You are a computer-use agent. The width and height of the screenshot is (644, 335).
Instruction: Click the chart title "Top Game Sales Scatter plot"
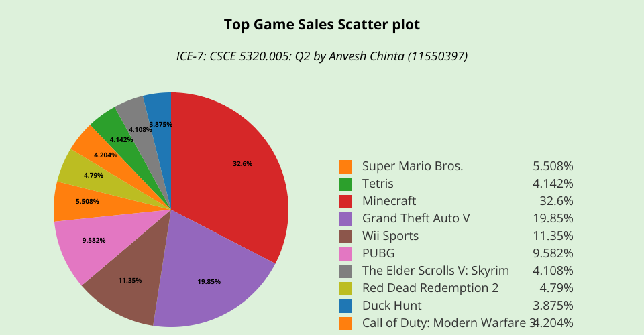[322, 25]
